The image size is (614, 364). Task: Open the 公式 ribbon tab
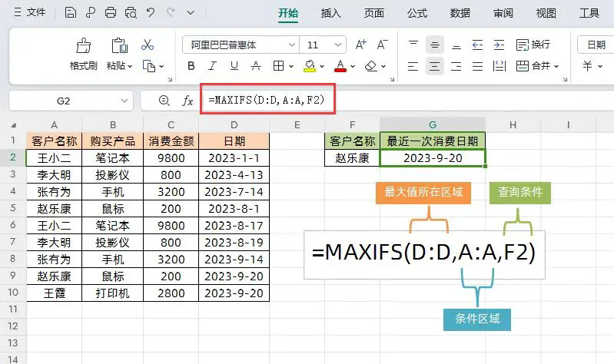[417, 13]
